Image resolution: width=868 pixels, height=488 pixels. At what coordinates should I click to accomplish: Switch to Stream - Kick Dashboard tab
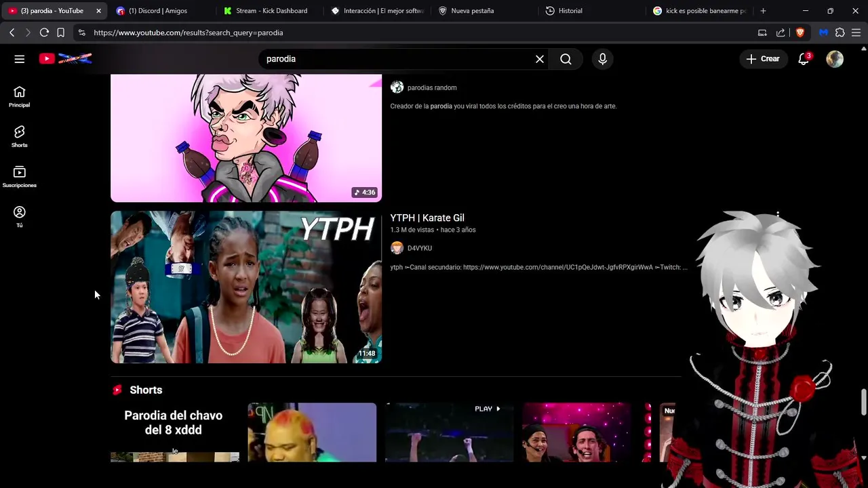pyautogui.click(x=270, y=11)
